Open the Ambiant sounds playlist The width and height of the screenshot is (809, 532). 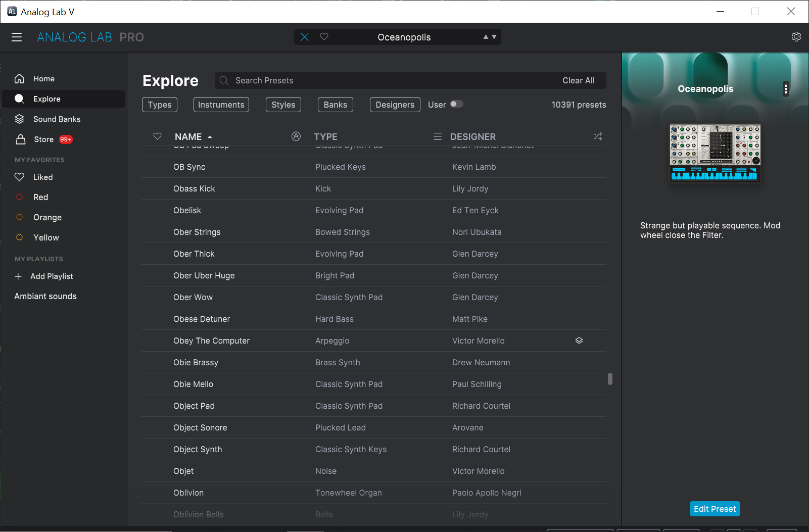45,297
